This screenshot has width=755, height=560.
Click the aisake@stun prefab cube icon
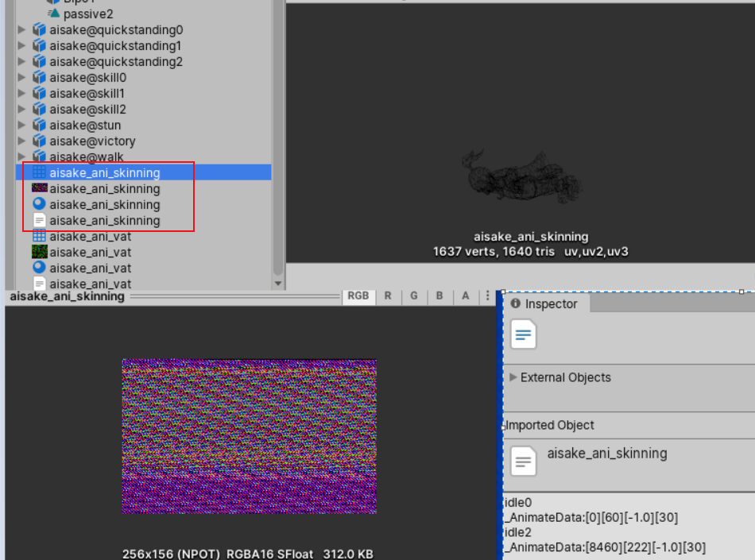tap(39, 125)
